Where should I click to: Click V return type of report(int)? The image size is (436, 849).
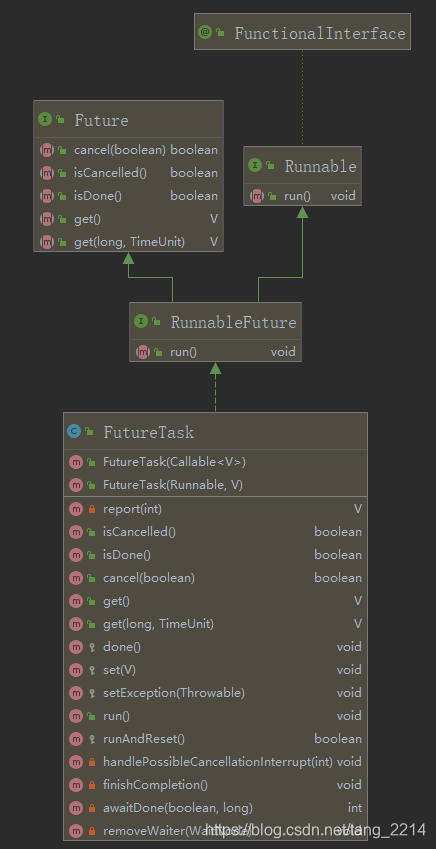(x=357, y=509)
